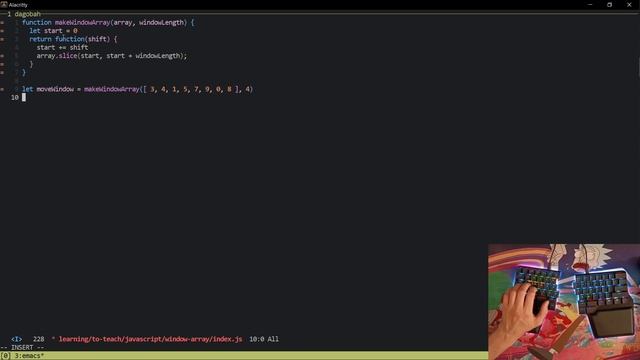The width and height of the screenshot is (640, 360).
Task: Click the final argument 4 after the array
Action: tap(247, 89)
